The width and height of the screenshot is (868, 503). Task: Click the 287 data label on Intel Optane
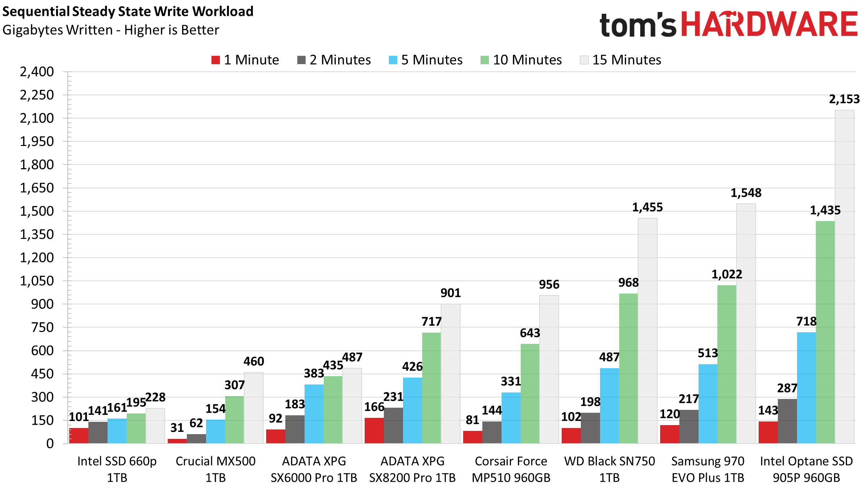tap(787, 388)
